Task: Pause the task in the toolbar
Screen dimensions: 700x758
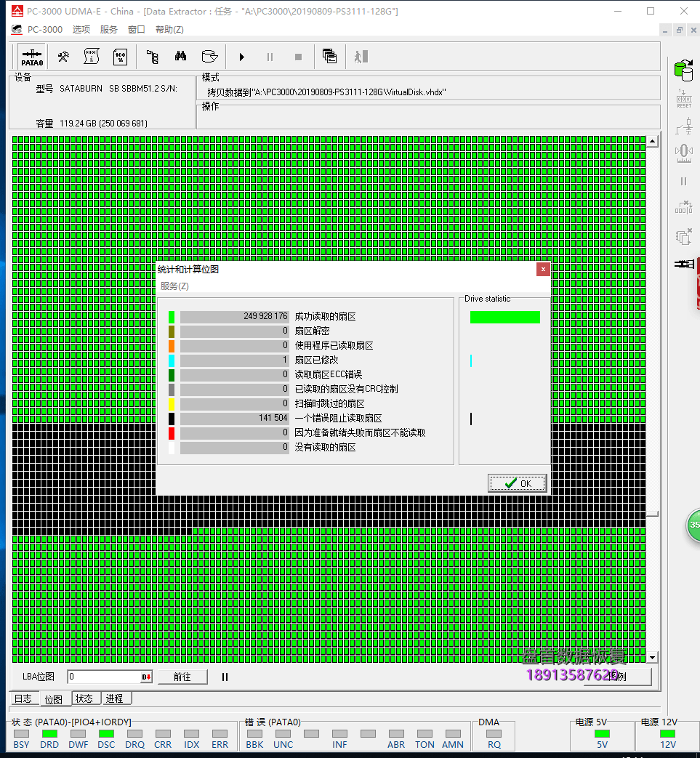Action: coord(270,57)
